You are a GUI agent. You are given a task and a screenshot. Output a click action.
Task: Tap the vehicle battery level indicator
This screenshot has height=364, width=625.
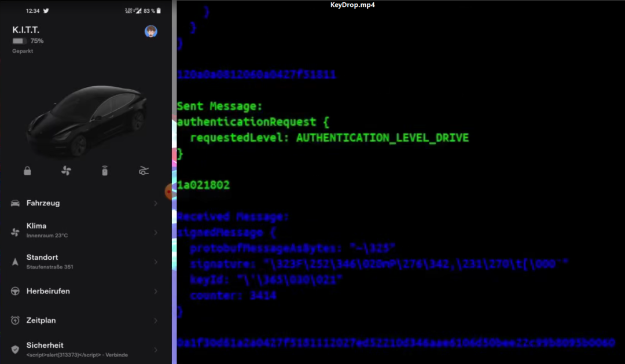(19, 41)
